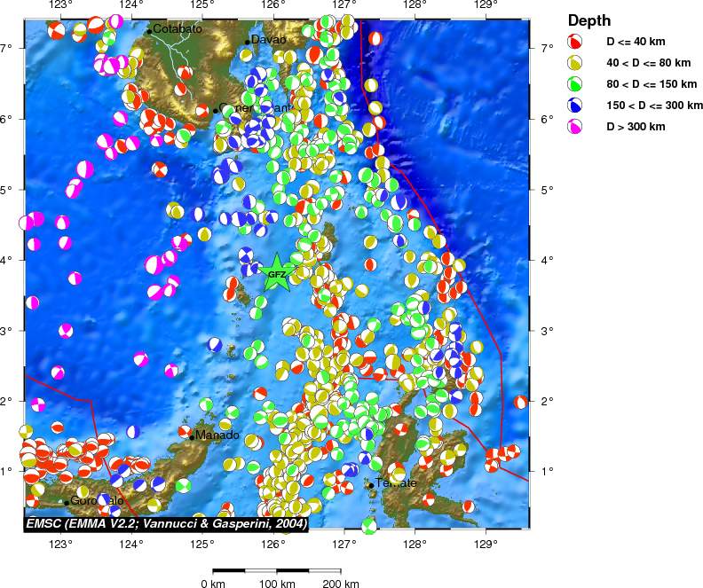The height and width of the screenshot is (588, 703).
Task: Select the Manado city label
Action: point(217,435)
